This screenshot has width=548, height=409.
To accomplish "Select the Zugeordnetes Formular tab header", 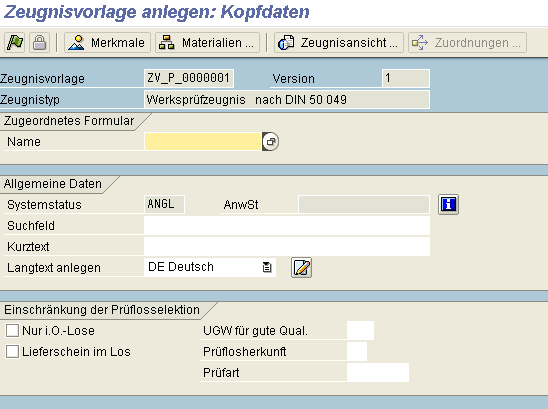I will pyautogui.click(x=69, y=121).
